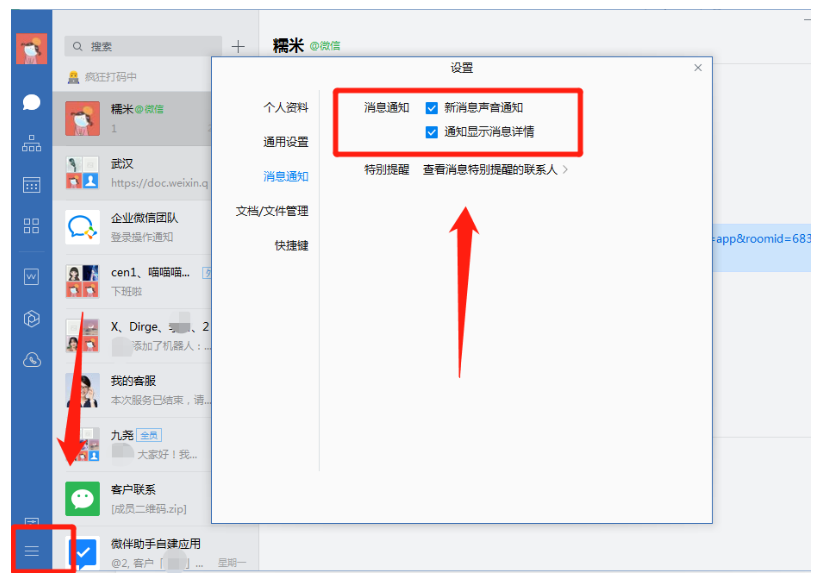Select 通用设置 settings tab
832x588 pixels.
[286, 142]
